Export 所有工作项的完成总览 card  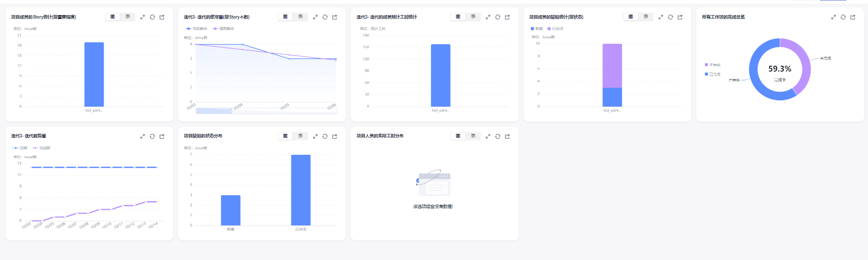click(x=853, y=17)
